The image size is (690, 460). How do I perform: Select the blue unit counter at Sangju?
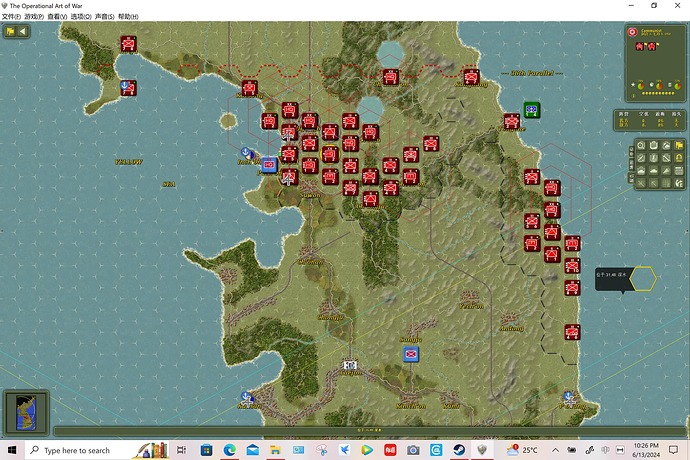click(410, 355)
